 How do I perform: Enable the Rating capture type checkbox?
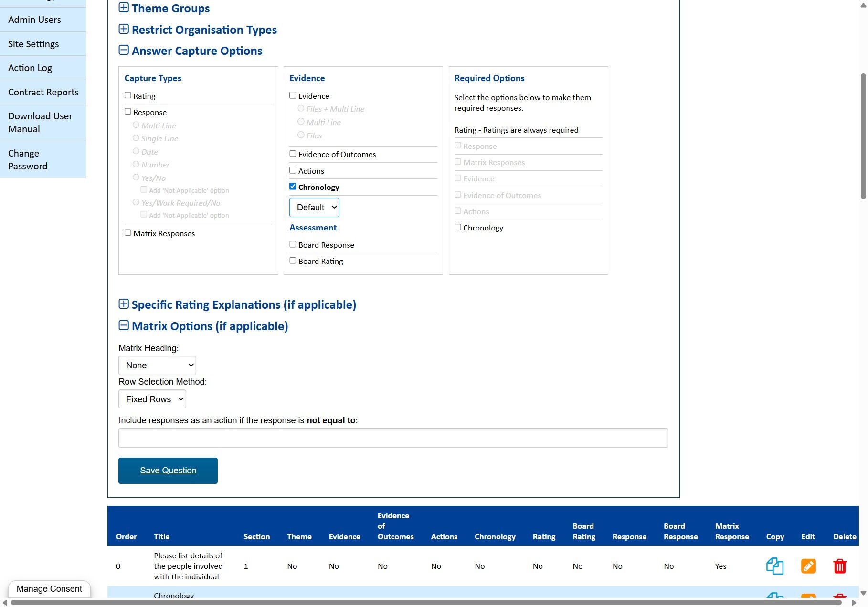[128, 95]
